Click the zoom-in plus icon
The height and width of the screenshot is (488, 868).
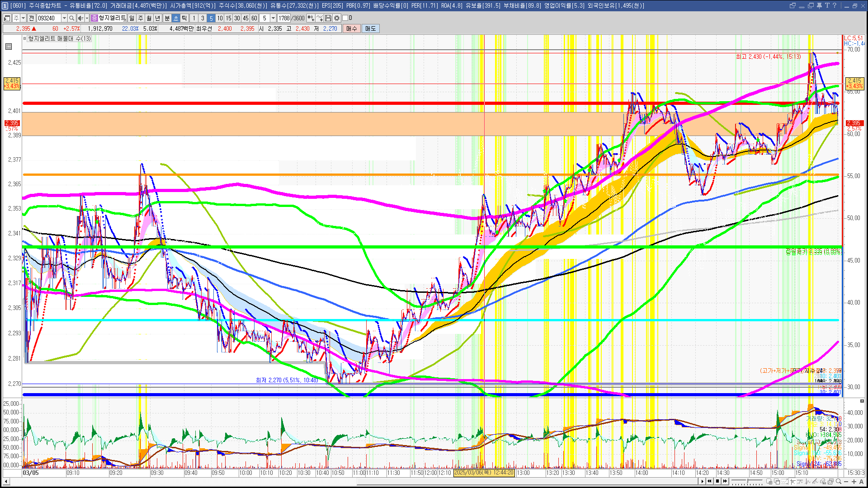[x=854, y=482]
